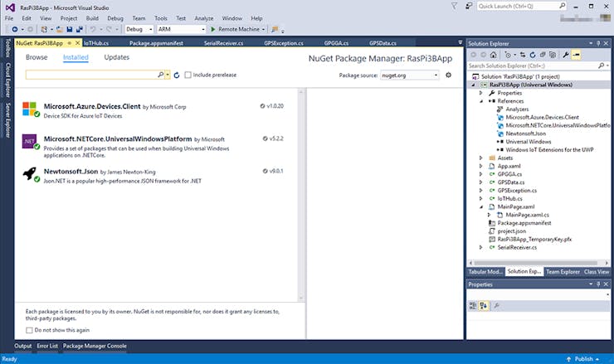Click Sync with Active Document icon
The width and height of the screenshot is (614, 364).
coord(523,56)
